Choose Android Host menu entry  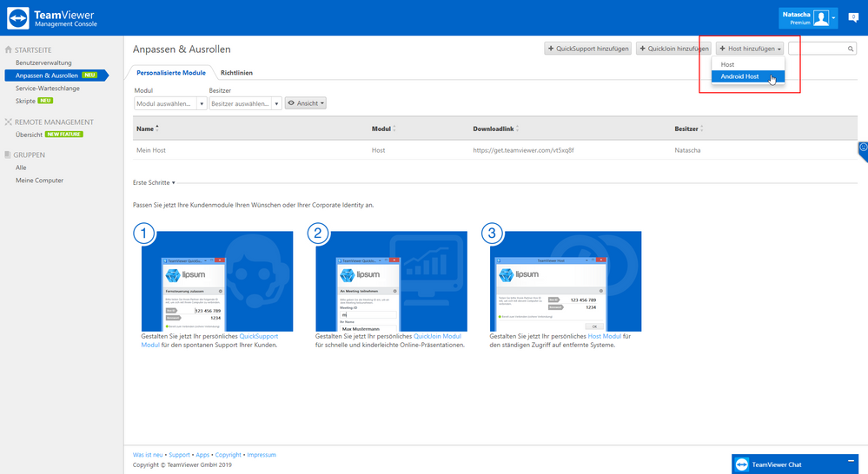click(x=748, y=76)
